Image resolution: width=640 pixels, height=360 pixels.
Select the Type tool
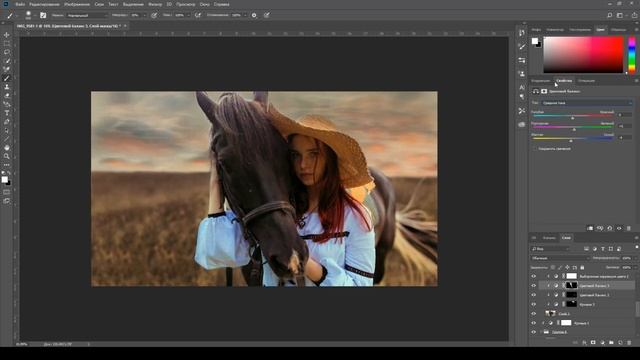(x=7, y=113)
